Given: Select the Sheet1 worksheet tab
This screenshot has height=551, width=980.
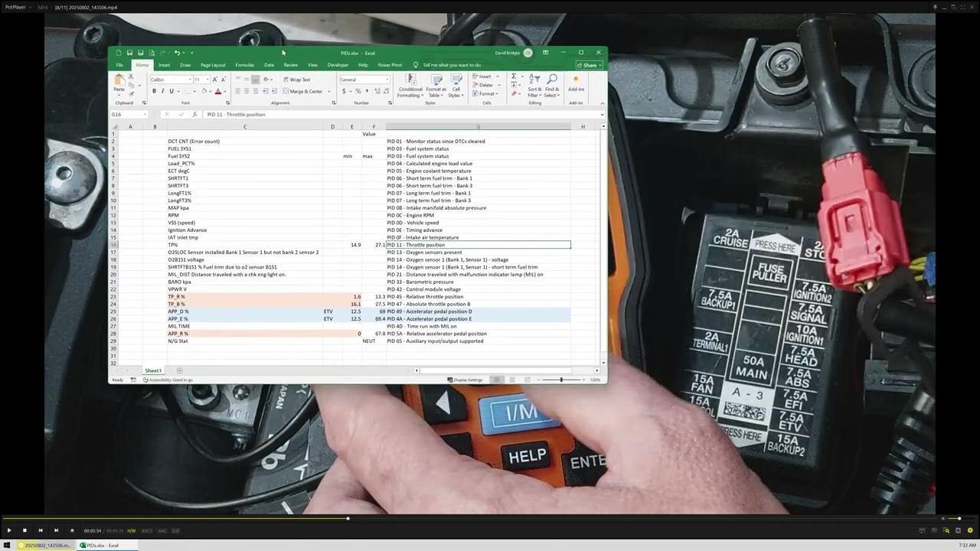Looking at the screenshot, I should [153, 370].
